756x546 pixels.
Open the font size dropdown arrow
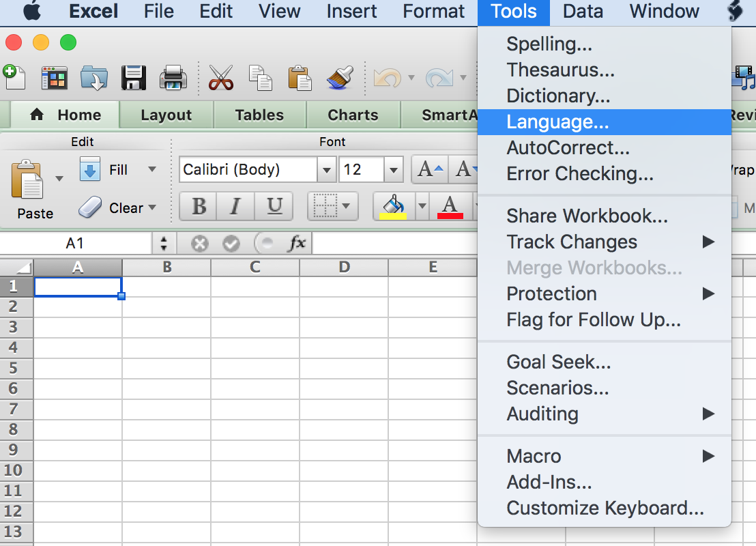click(394, 170)
